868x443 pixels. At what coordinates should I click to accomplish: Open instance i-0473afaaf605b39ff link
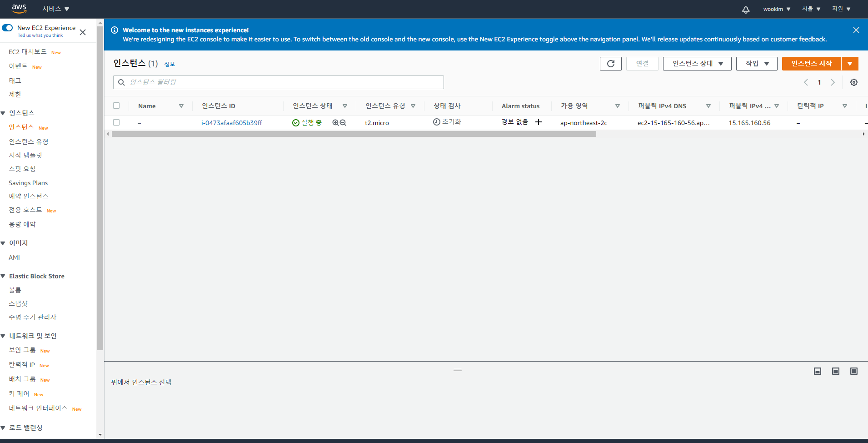pos(232,123)
